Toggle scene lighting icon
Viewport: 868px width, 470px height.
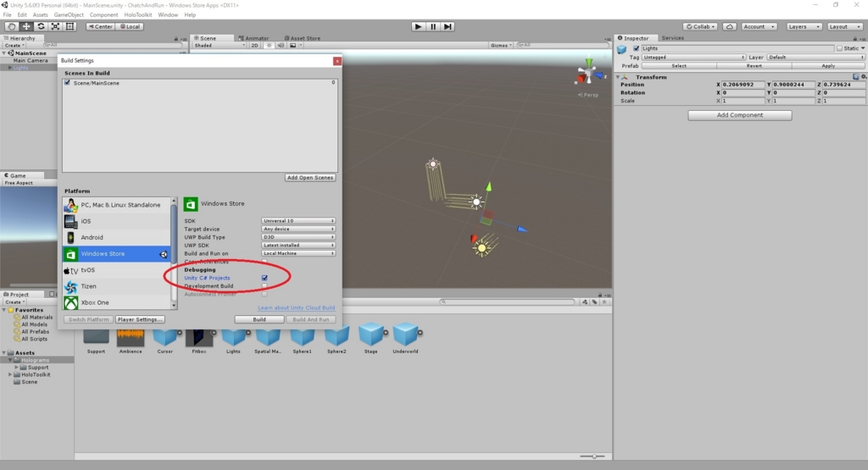269,46
